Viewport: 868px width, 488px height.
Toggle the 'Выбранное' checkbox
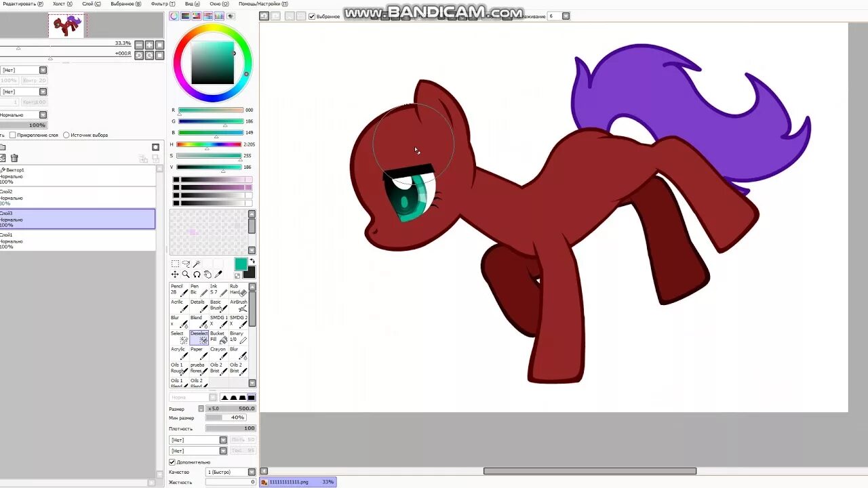pos(312,16)
